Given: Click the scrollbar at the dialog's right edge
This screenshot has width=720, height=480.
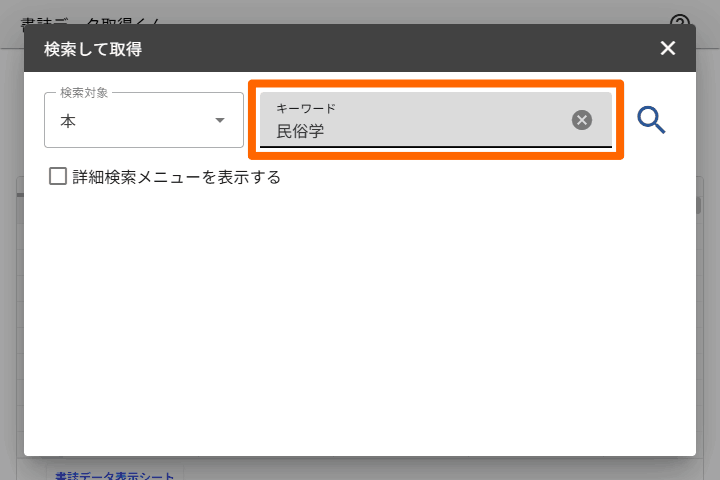Looking at the screenshot, I should pos(698,205).
